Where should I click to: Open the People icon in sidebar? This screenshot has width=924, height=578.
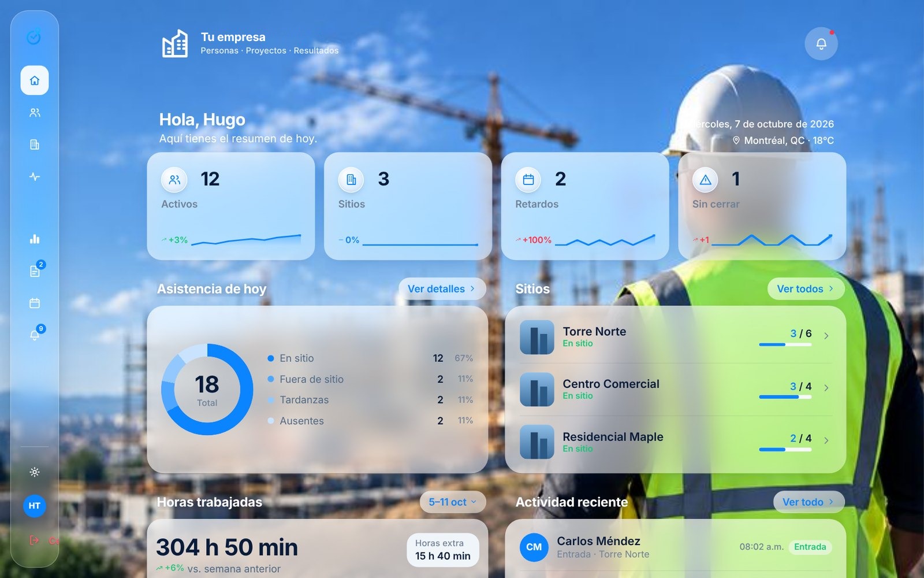[x=35, y=113]
